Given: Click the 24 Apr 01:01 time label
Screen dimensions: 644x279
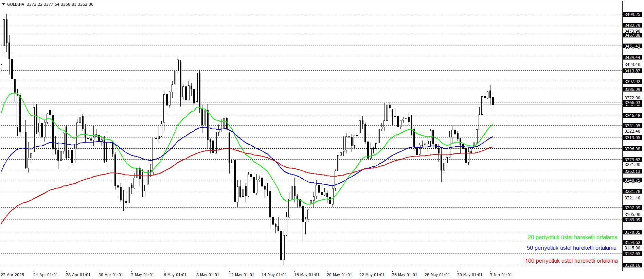Looking at the screenshot, I should 46,275.
